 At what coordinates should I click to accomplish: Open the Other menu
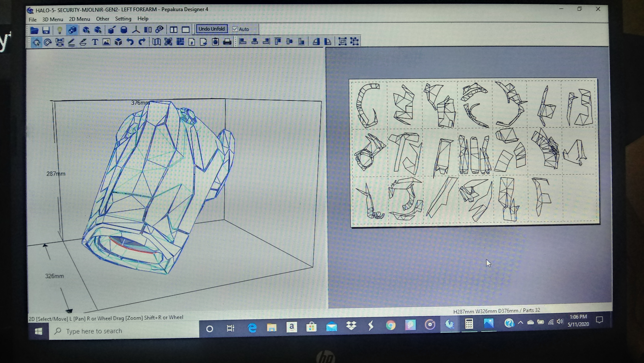[x=103, y=19]
